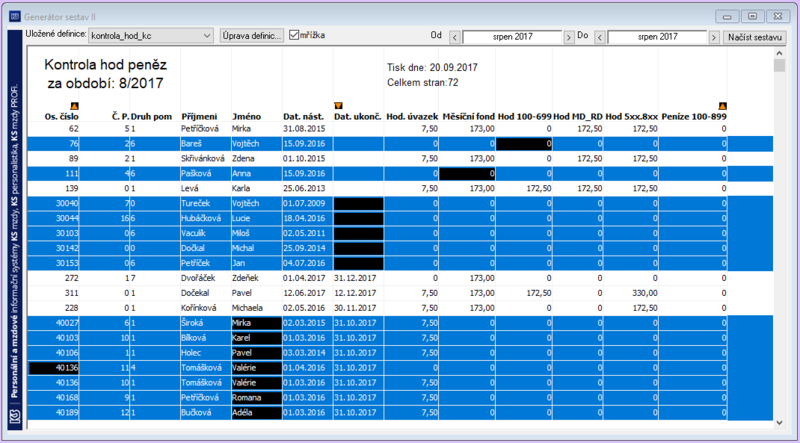Screen dimensions: 800x443
Task: Select the Holec surname cell
Action: click(205, 353)
